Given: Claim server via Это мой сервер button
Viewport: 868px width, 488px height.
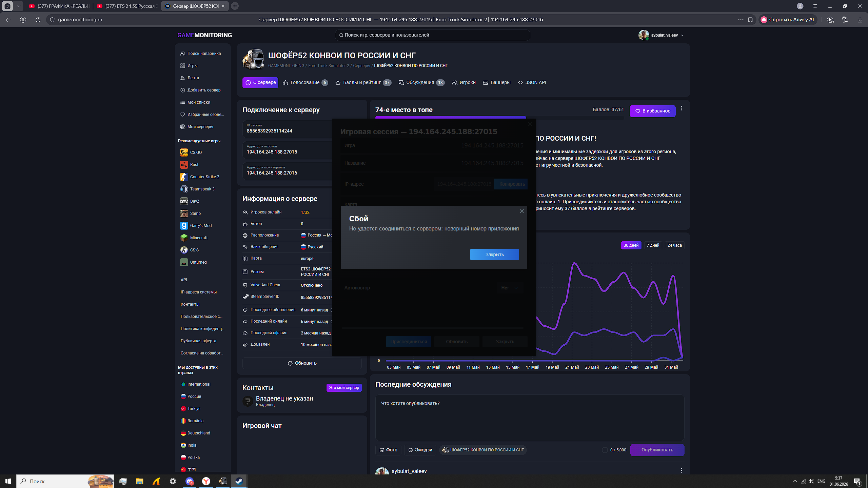Looking at the screenshot, I should pyautogui.click(x=344, y=388).
